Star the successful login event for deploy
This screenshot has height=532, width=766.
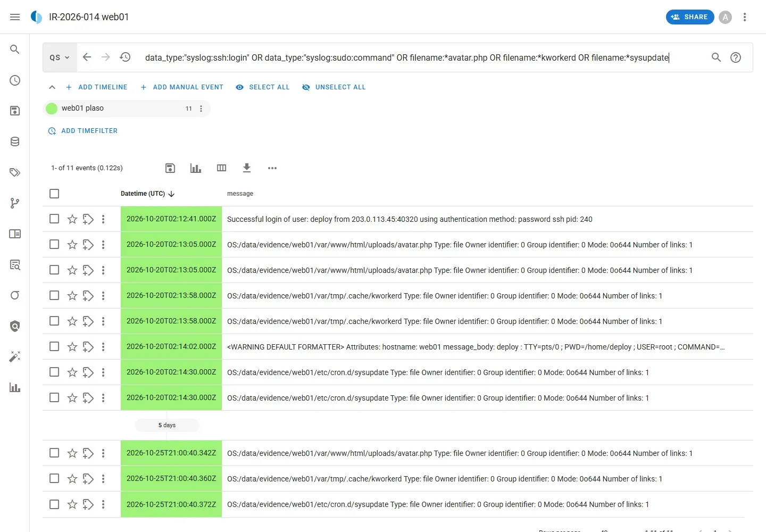[x=72, y=219]
